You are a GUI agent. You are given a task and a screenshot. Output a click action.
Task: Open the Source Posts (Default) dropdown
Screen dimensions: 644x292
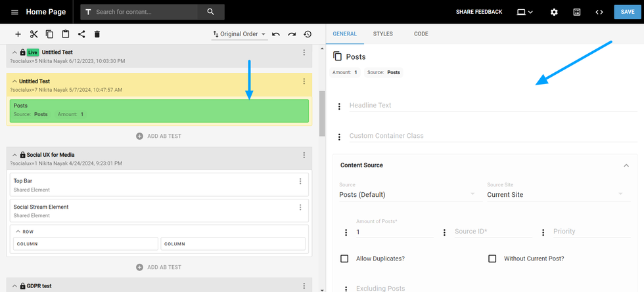pos(407,194)
